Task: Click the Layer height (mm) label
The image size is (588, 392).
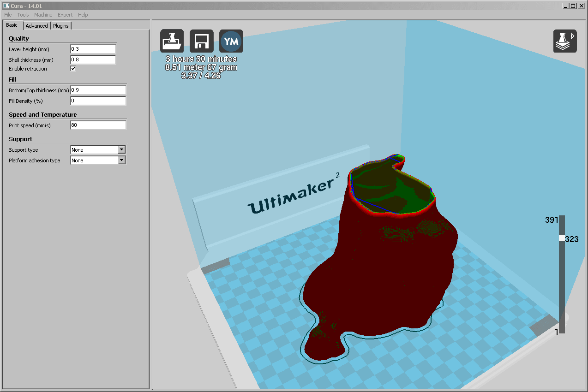Action: [x=29, y=49]
